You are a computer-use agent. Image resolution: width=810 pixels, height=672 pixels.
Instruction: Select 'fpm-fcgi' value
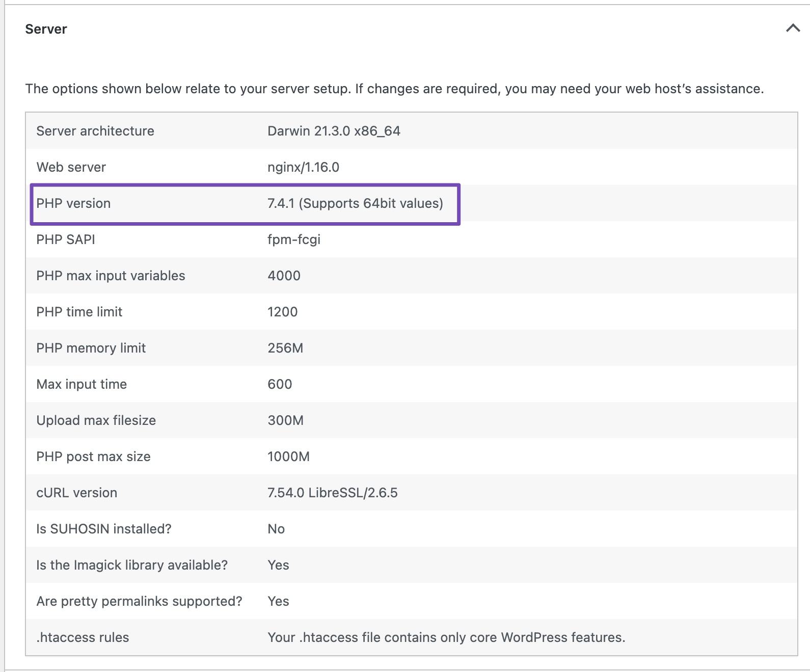tap(294, 239)
